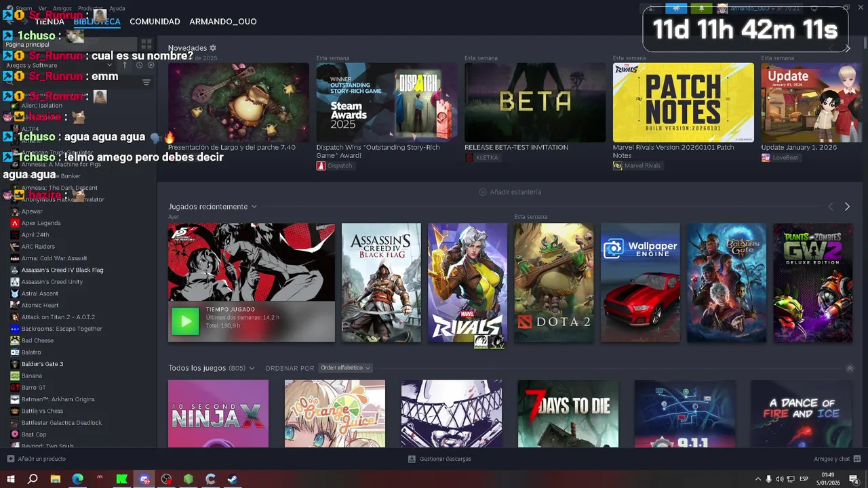This screenshot has width=868, height=488.
Task: Open the Marvel Rivals Patch Notes thumbnail
Action: coord(683,102)
